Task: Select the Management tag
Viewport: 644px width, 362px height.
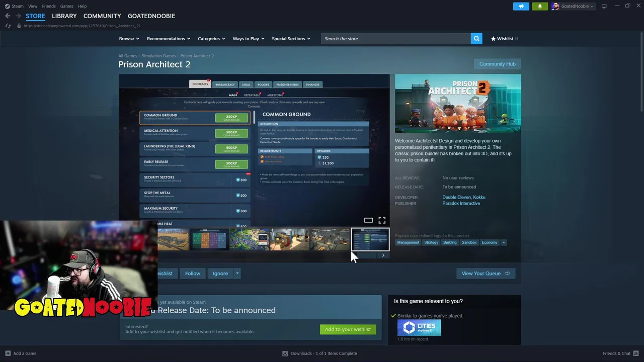Action: [408, 242]
